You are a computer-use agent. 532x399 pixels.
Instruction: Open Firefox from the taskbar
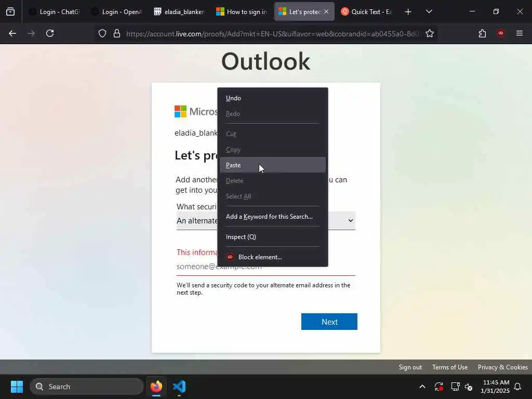(x=156, y=387)
